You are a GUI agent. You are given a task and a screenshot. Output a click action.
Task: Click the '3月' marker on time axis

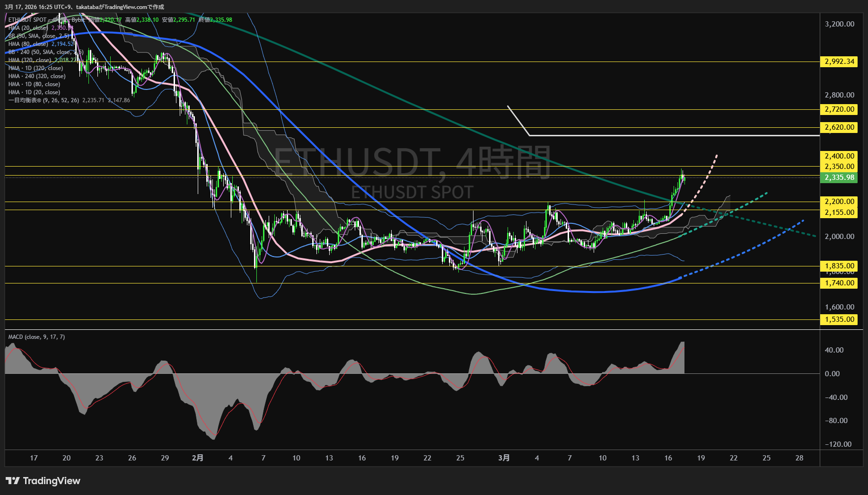[504, 458]
